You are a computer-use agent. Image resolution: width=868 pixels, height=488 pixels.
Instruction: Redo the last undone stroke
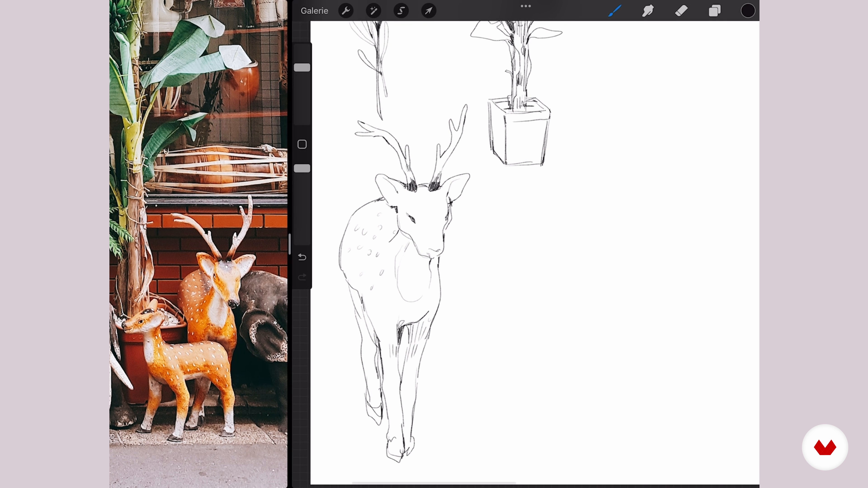tap(302, 277)
